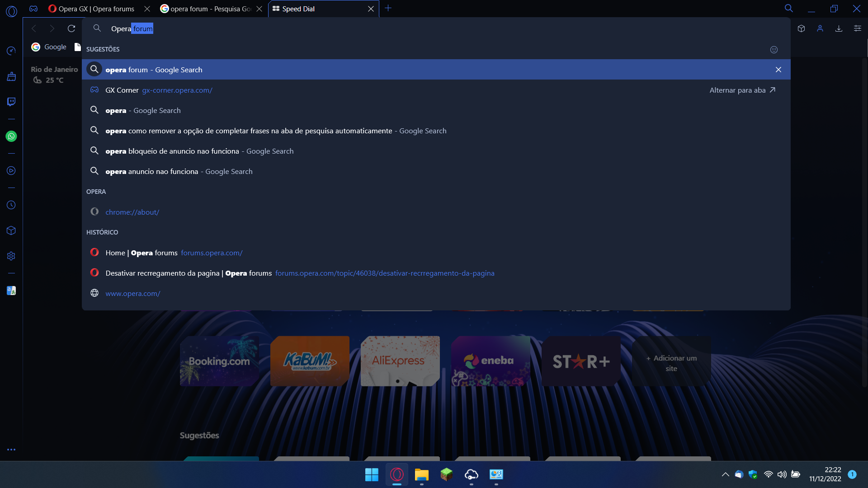Open the Wi-Fi network tray icon
Viewport: 868px width, 488px height.
coord(768,474)
